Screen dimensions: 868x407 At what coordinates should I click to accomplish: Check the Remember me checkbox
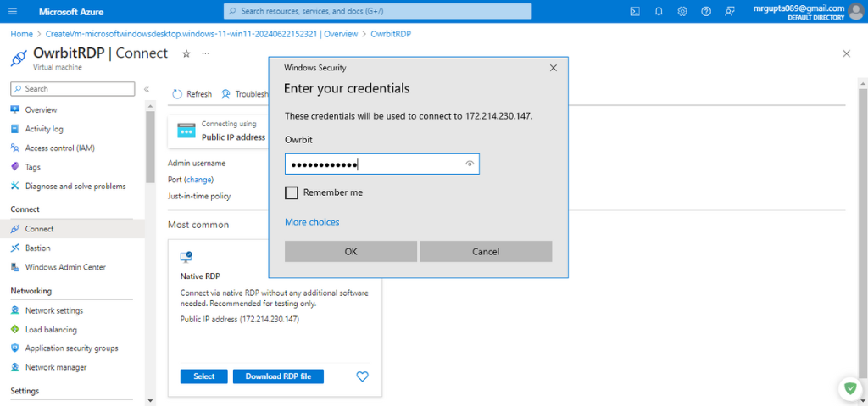[x=292, y=192]
